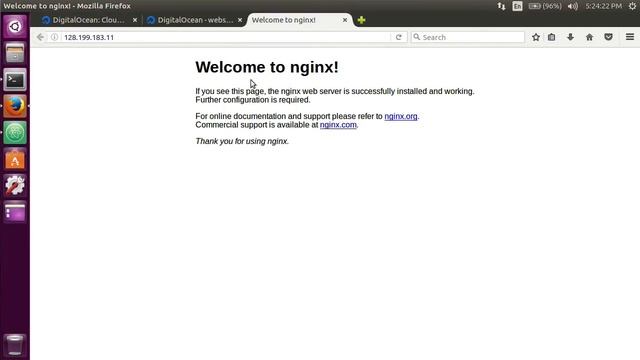Close the DigitalOcean - webs... tab
Viewport: 640px width, 360px height.
coord(240,20)
